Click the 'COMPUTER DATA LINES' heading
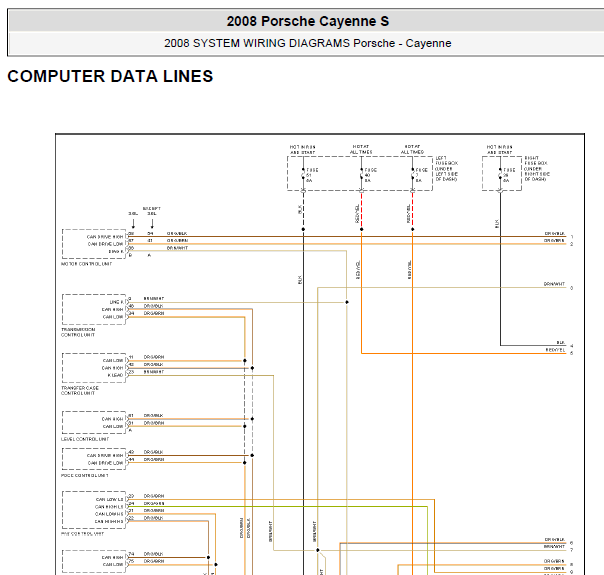Screen dimensions: 604x575 pos(110,76)
